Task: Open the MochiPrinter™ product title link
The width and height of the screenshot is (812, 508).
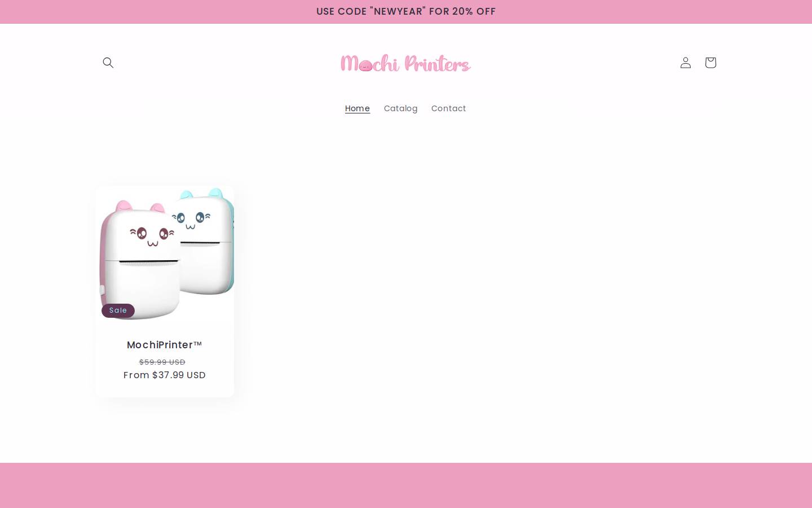Action: 165,345
